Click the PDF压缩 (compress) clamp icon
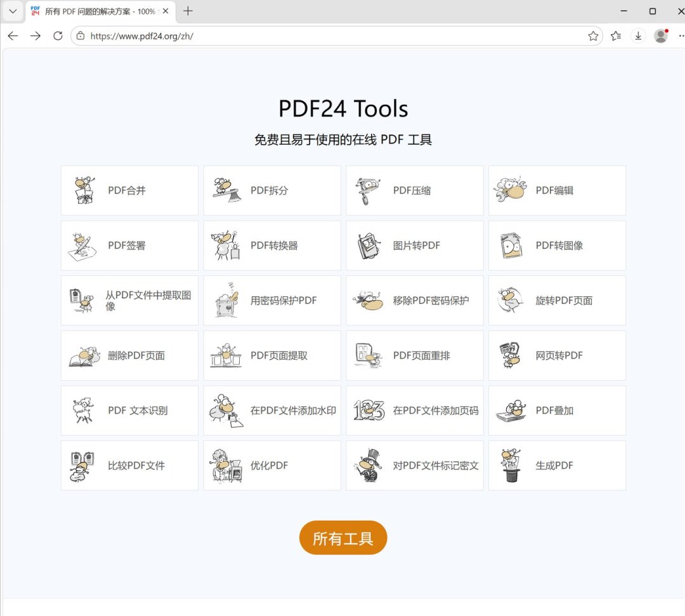This screenshot has height=616, width=685. click(x=368, y=191)
